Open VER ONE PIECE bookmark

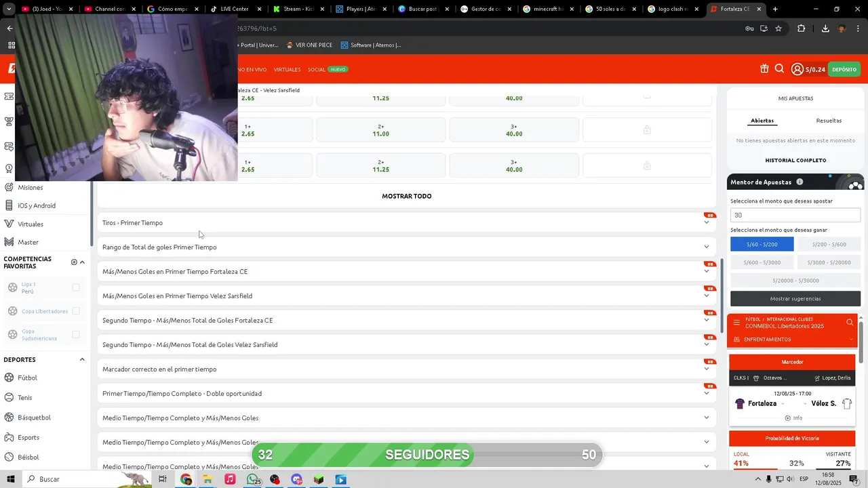coord(309,45)
